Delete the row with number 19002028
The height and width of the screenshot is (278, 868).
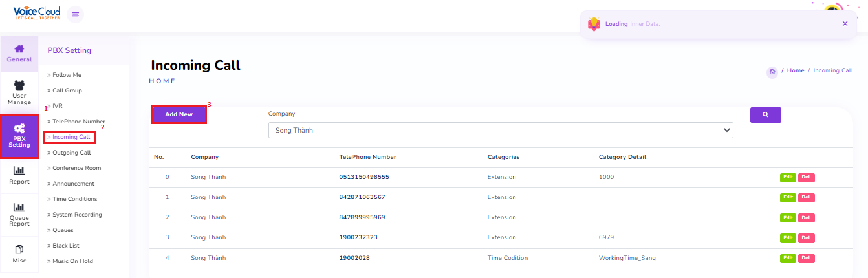806,258
